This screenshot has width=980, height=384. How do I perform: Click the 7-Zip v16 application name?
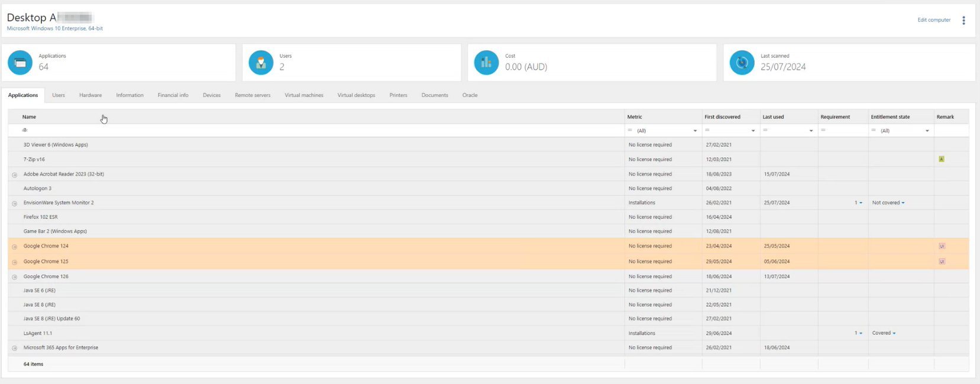34,160
